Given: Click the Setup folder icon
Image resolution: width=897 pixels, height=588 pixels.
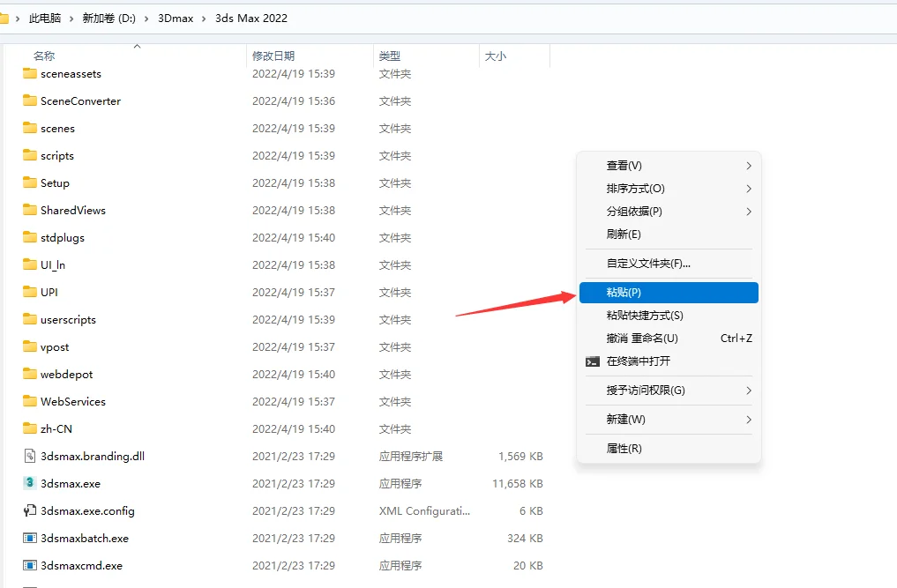Looking at the screenshot, I should pyautogui.click(x=30, y=182).
